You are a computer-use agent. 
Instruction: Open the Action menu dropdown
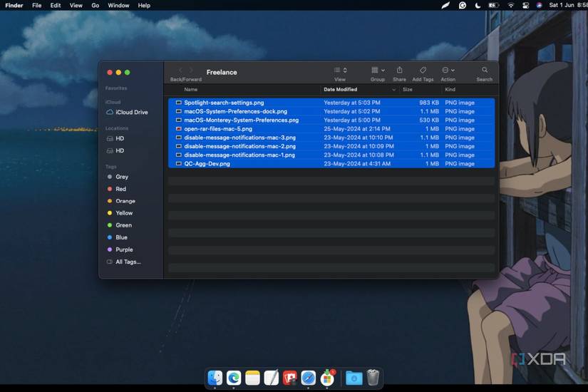click(x=448, y=71)
